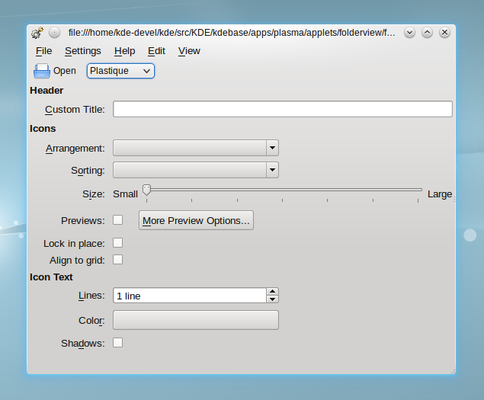Toggle the Lock in place checkbox
The width and height of the screenshot is (484, 400).
click(x=118, y=243)
